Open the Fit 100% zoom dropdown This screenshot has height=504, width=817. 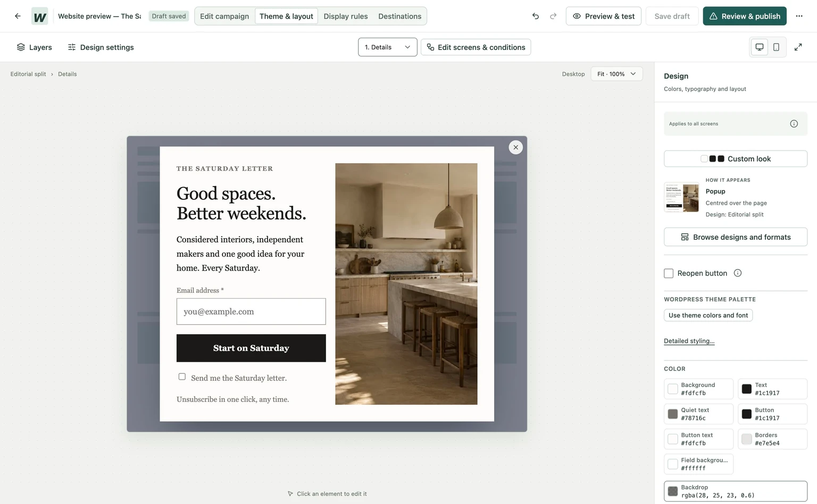616,74
